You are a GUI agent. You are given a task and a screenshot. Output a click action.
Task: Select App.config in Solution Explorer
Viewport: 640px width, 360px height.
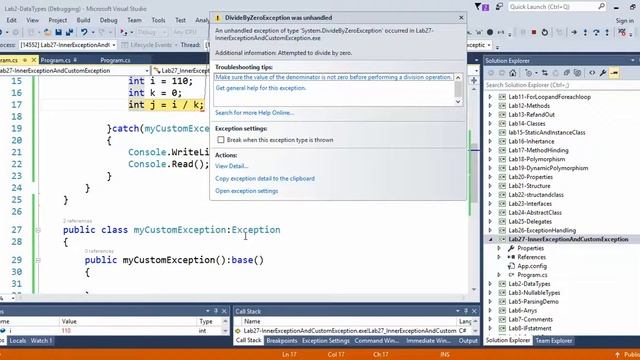coord(532,266)
